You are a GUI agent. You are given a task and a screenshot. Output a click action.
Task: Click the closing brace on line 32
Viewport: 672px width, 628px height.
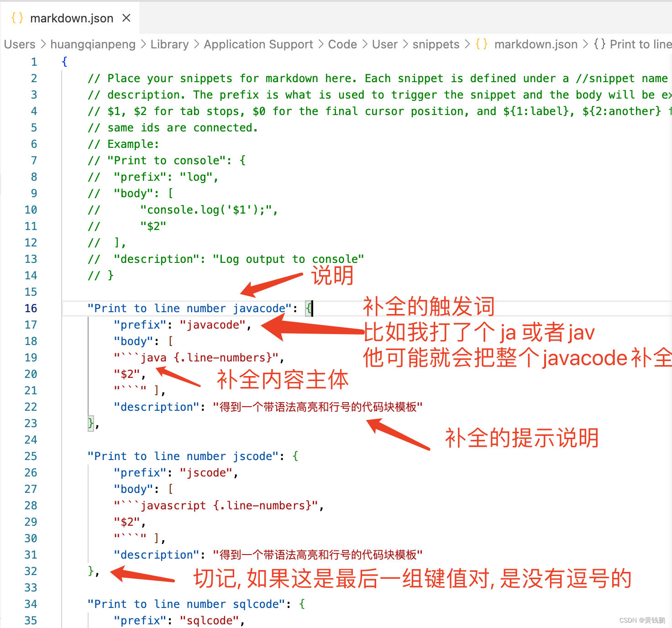point(90,571)
